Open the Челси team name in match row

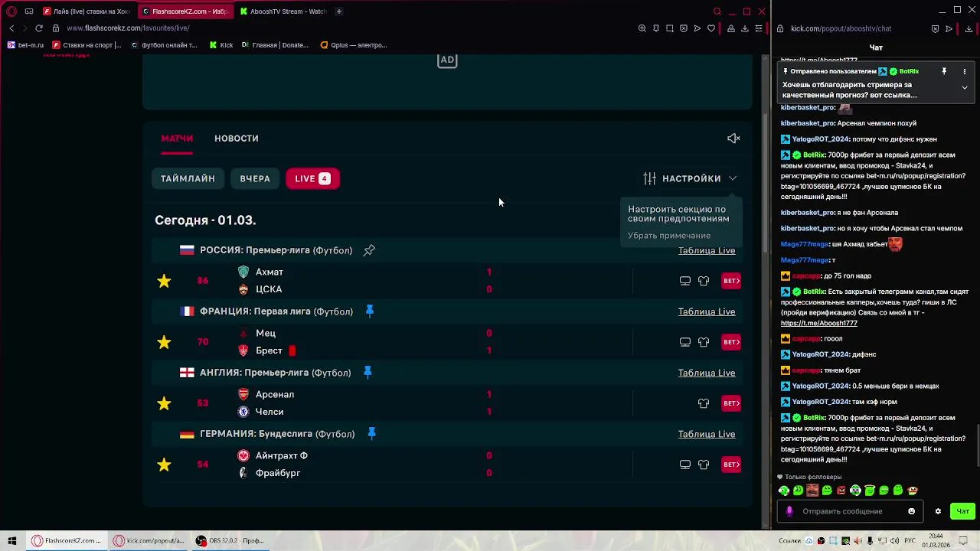pos(269,412)
